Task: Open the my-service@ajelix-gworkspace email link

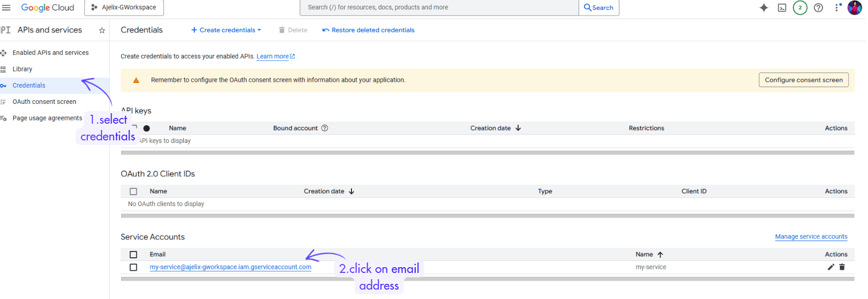Action: 230,267
